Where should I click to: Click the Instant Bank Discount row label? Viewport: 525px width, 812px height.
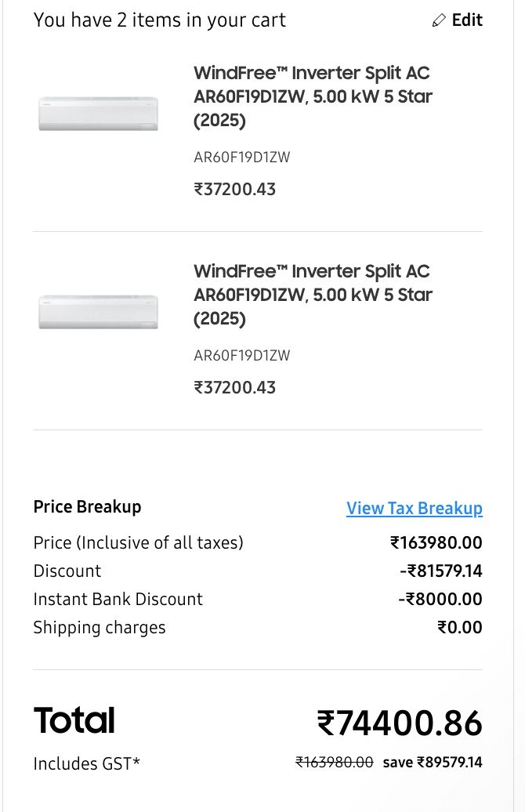(118, 599)
